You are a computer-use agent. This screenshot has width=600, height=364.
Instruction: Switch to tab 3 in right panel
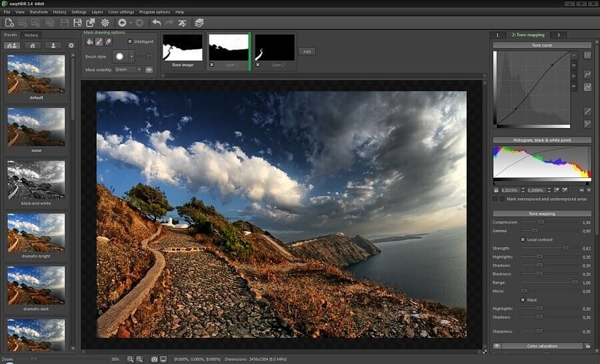[558, 35]
